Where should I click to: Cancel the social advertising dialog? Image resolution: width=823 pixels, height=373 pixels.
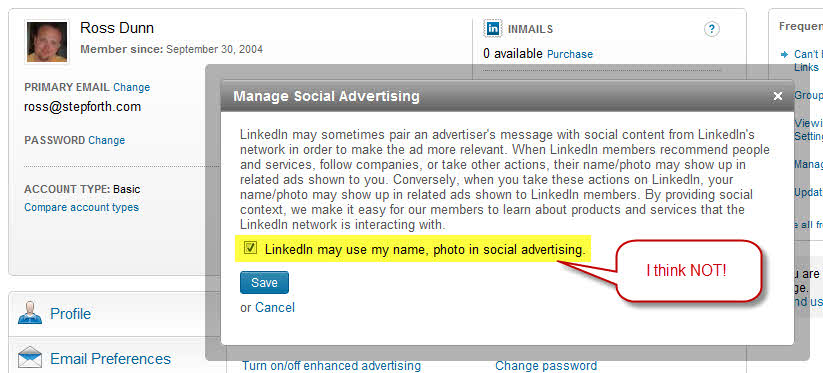275,307
